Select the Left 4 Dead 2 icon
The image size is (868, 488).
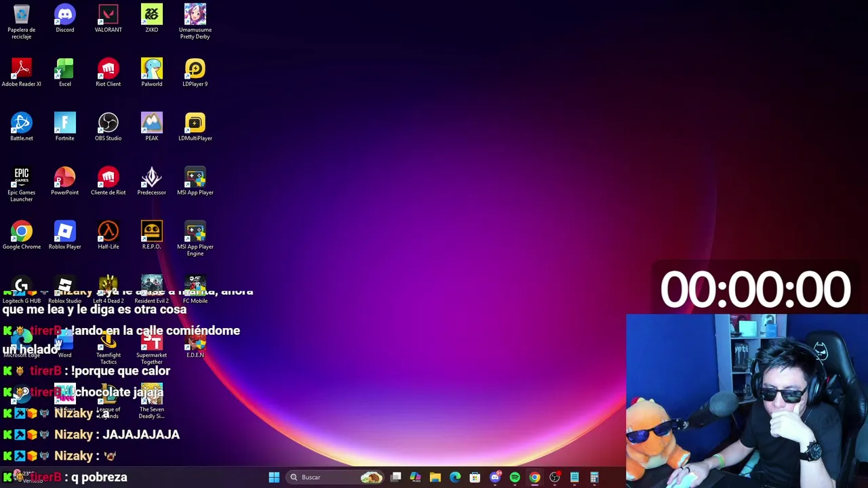point(108,289)
